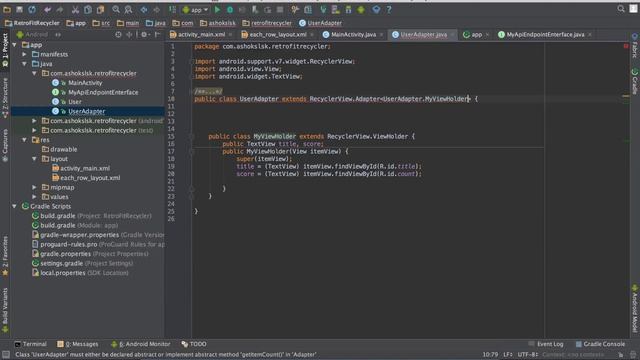Click the Synchronize refresh toolbar icon
The width and height of the screenshot is (640, 360).
click(x=32, y=9)
